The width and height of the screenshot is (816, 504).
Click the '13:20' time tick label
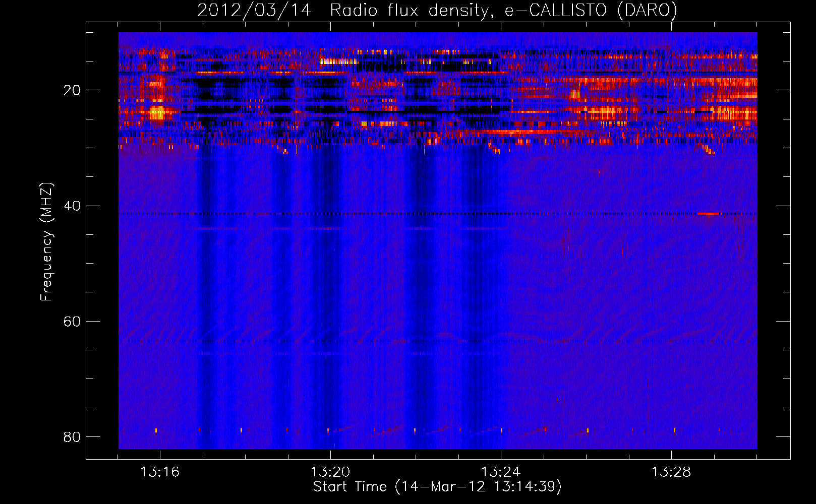click(x=330, y=472)
